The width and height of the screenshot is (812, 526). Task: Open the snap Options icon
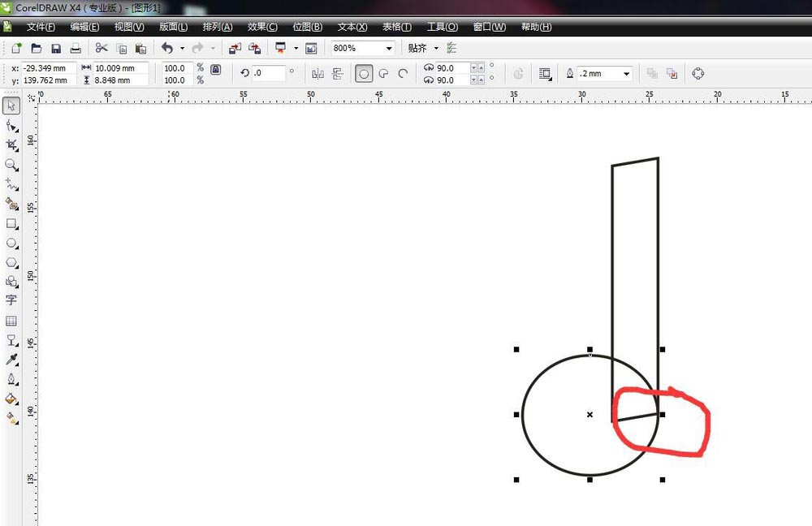[x=451, y=48]
